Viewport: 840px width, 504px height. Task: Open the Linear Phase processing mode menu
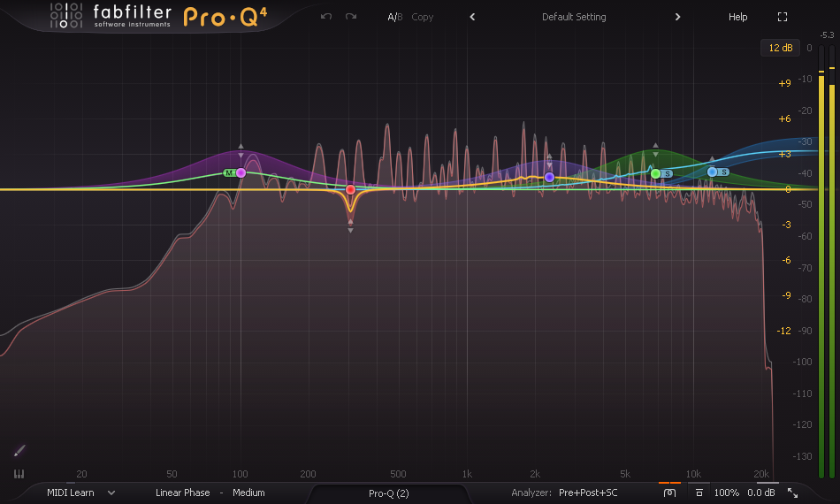tap(182, 493)
